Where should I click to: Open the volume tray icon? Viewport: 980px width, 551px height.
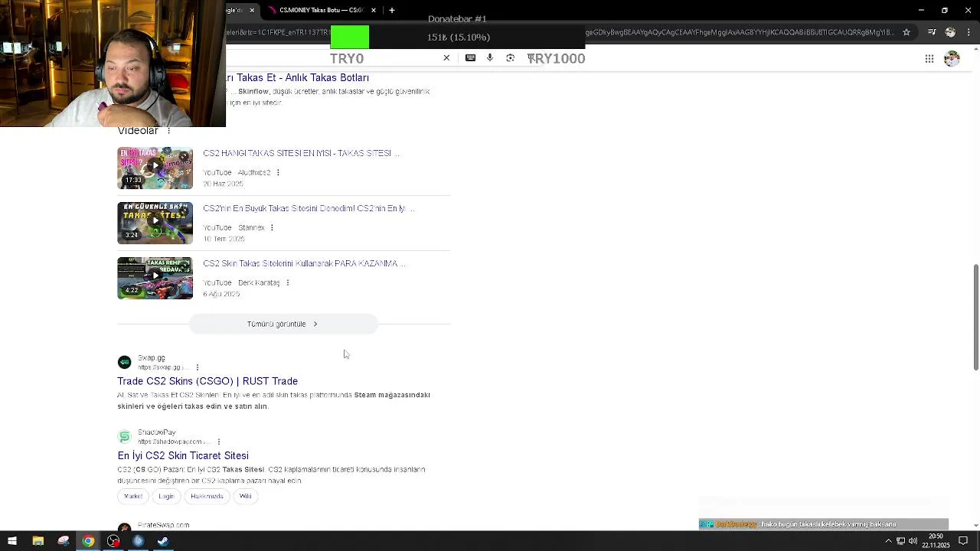click(x=913, y=541)
